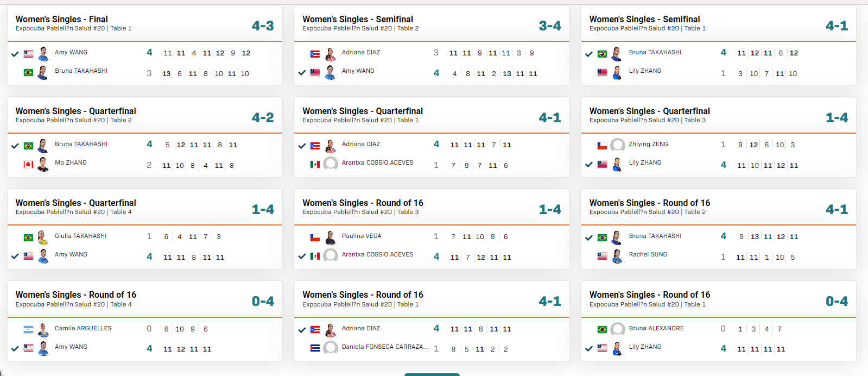868x376 pixels.
Task: Click the Cuba flag next to Daniela FONSECA CARRAZANA
Action: (x=315, y=348)
